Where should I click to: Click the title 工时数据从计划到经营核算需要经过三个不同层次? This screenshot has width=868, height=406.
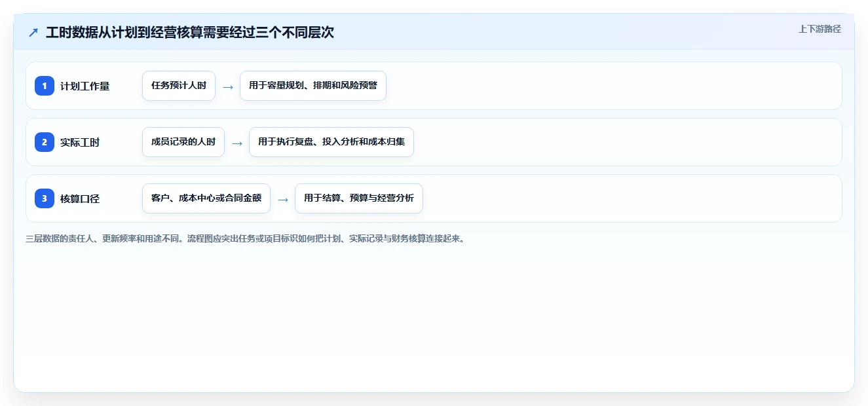click(190, 32)
